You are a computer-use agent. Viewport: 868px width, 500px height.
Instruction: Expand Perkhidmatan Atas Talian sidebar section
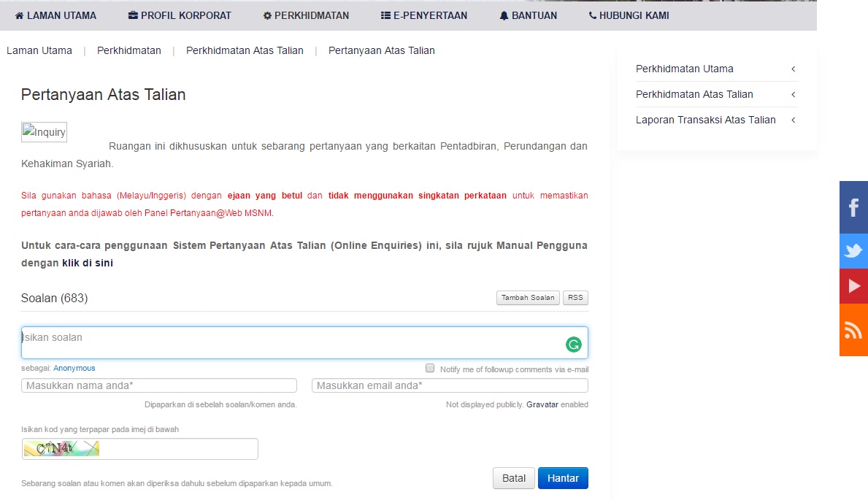click(715, 94)
